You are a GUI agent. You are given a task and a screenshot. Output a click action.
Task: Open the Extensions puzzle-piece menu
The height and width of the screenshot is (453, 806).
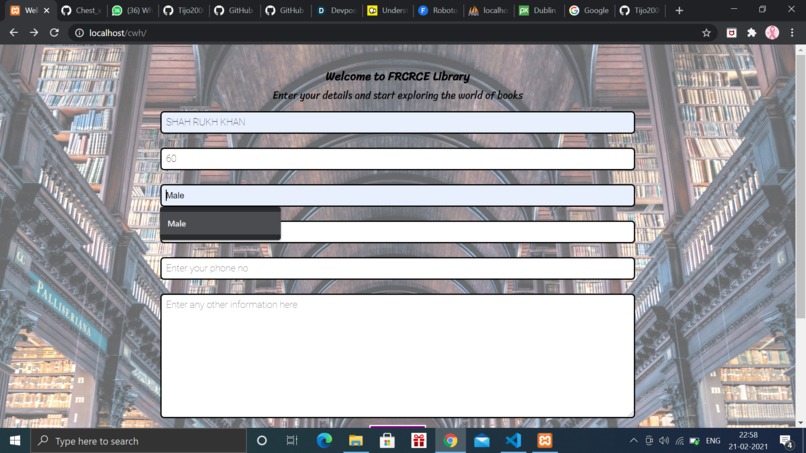tap(752, 33)
